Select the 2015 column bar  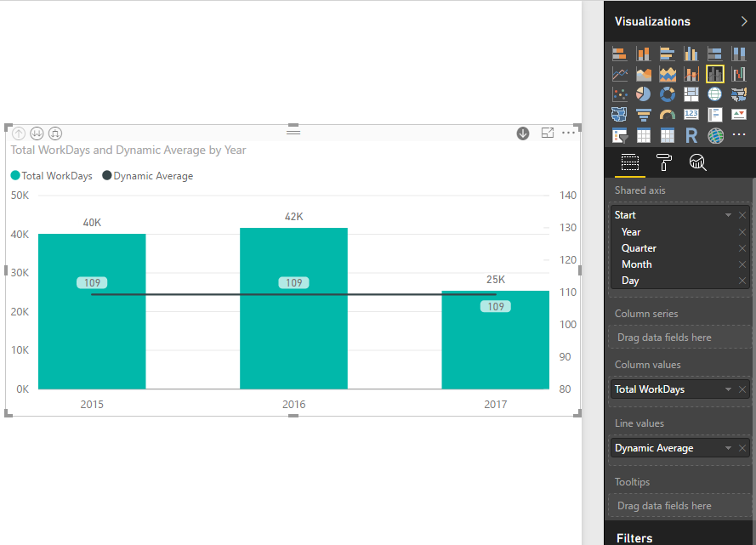coord(92,311)
